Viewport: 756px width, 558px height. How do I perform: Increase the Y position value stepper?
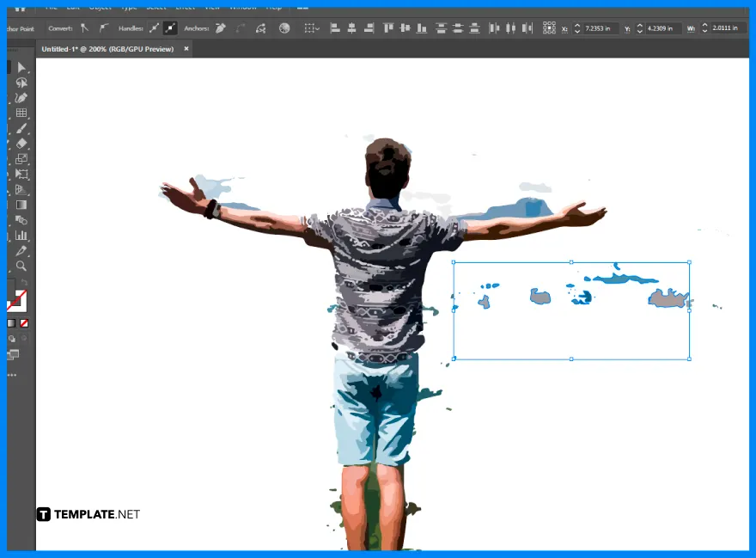[x=642, y=25]
